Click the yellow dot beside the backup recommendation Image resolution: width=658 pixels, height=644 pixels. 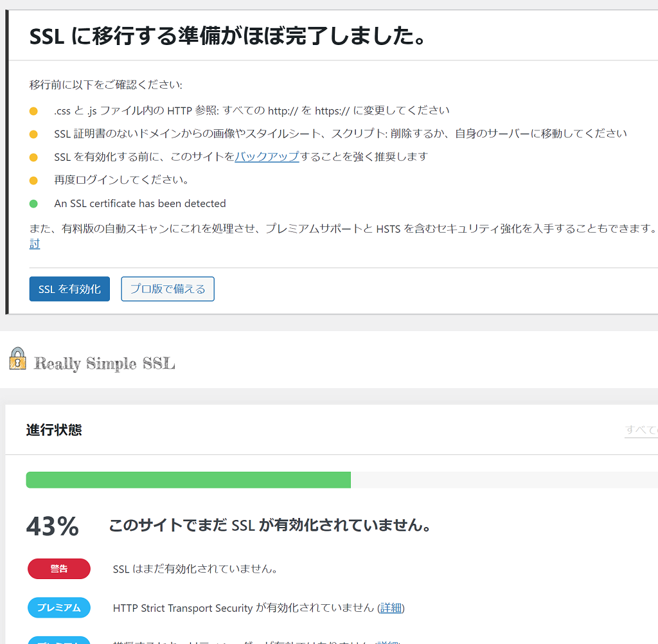[33, 157]
